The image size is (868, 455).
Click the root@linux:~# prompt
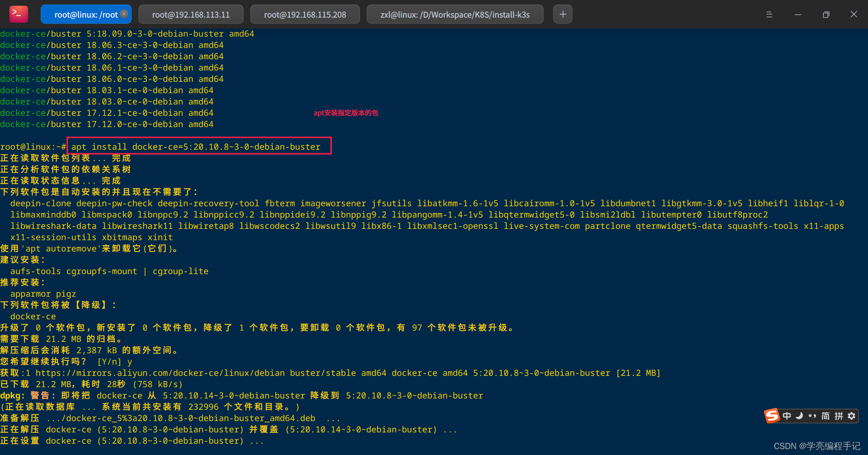[33, 147]
